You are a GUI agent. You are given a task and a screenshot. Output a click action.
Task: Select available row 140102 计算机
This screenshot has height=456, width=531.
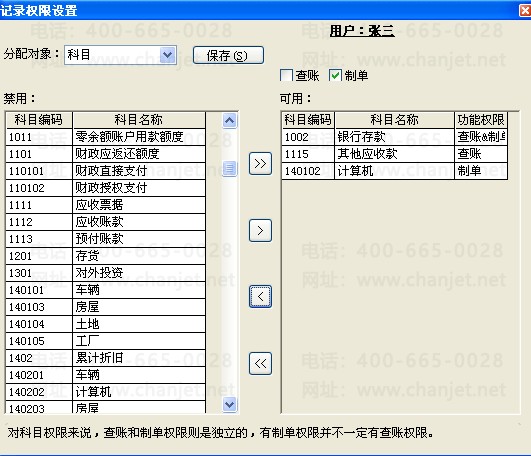coord(395,171)
